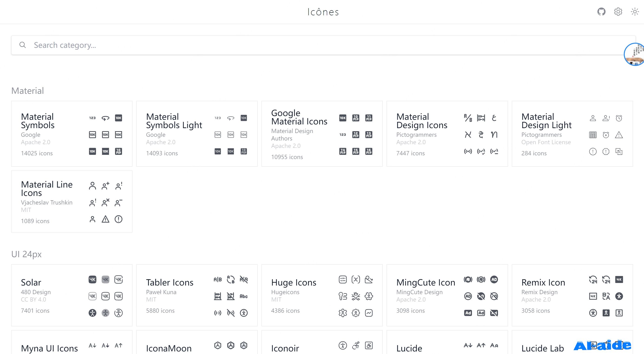
Task: Open the Remix Icon collection
Action: point(572,295)
